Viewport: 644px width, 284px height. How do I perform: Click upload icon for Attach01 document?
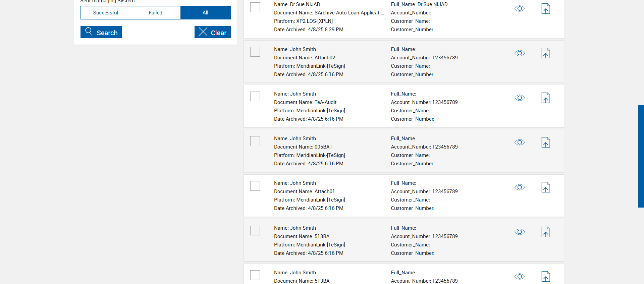[x=546, y=187]
